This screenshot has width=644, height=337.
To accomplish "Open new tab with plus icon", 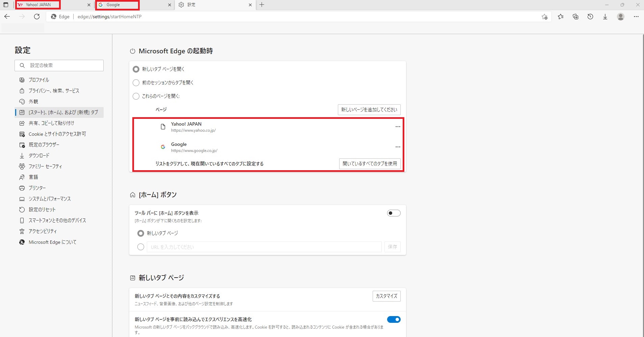I will click(x=262, y=5).
